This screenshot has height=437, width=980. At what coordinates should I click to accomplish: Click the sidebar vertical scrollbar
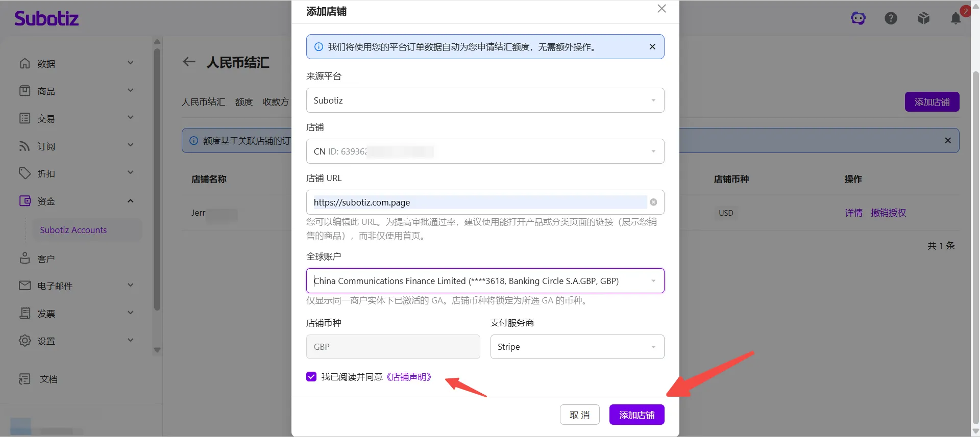click(157, 178)
